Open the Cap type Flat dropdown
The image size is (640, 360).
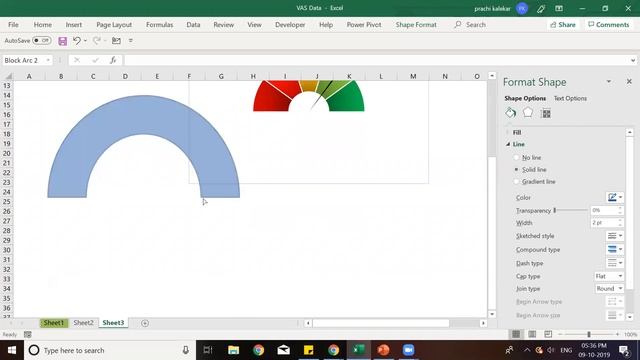609,276
